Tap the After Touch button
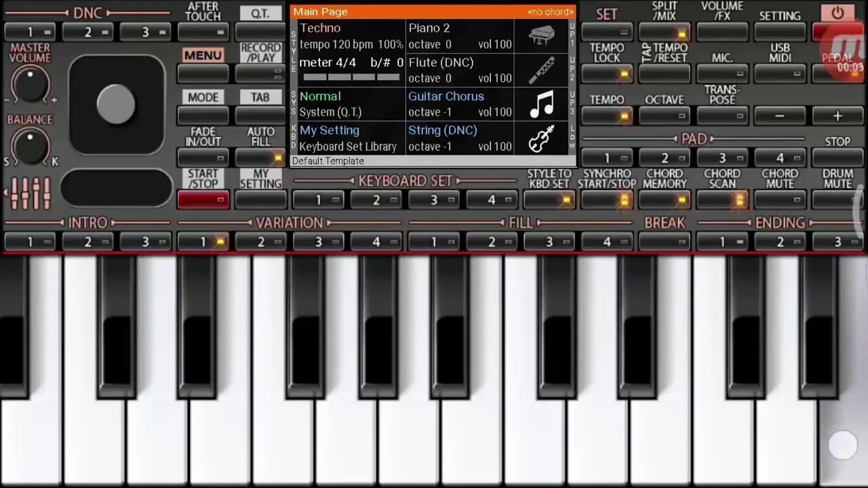Viewport: 868px width, 488px height. click(x=203, y=32)
